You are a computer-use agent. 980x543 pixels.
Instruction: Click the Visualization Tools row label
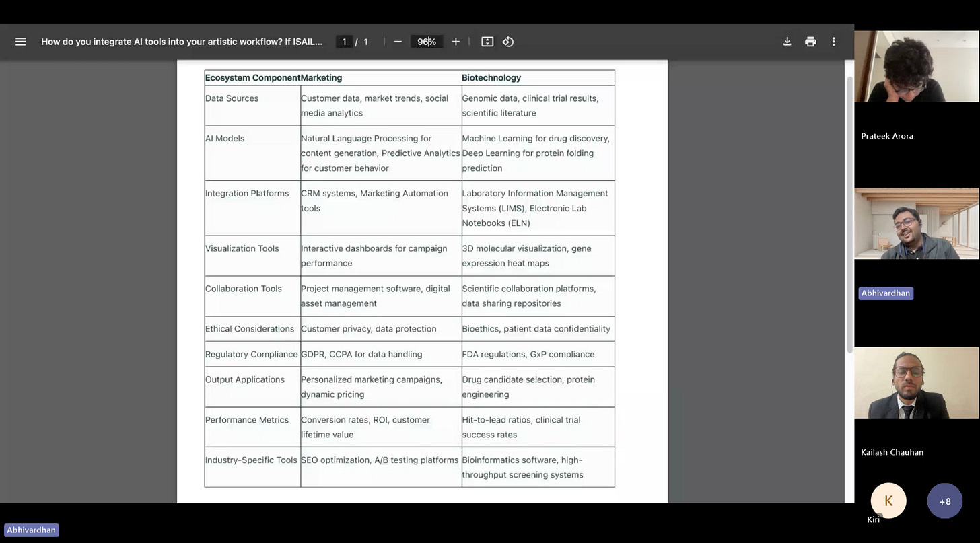tap(242, 248)
